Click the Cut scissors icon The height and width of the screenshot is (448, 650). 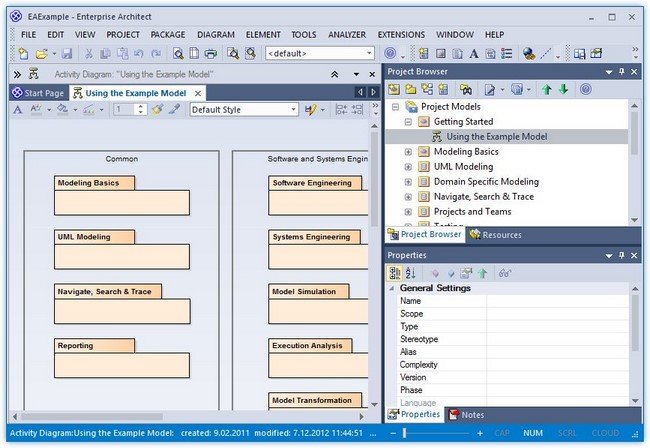tap(88, 53)
